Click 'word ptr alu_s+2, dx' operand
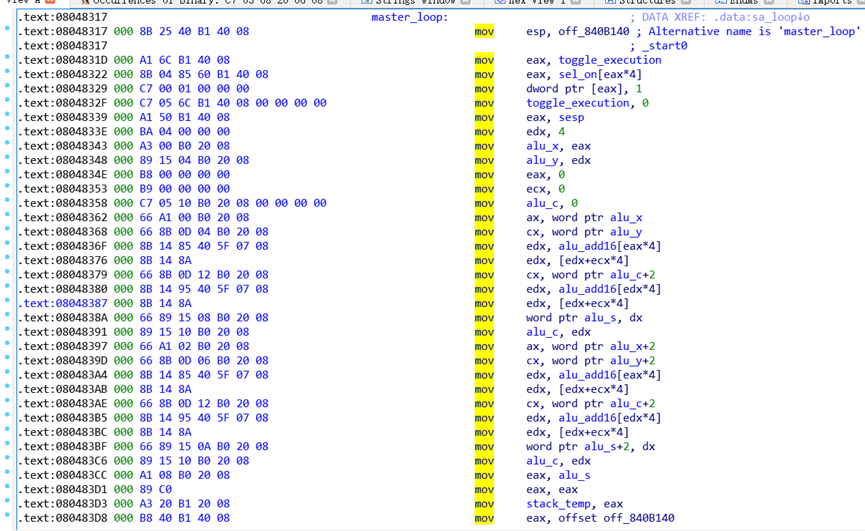Screen dimensions: 865x531 (x=590, y=447)
